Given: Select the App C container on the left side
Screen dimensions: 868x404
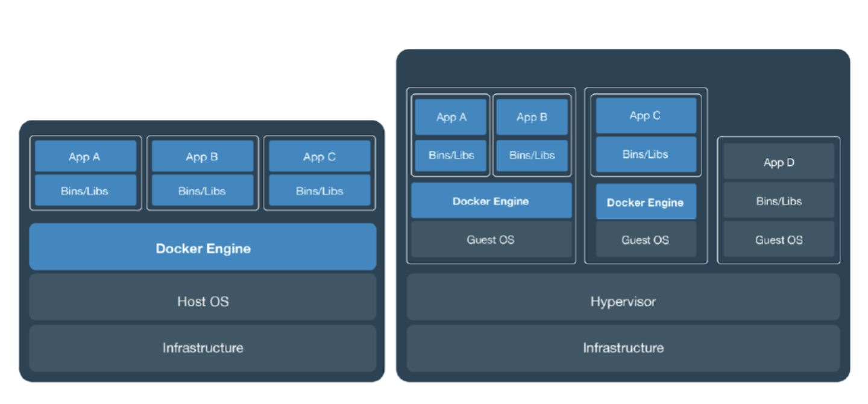Looking at the screenshot, I should point(319,156).
